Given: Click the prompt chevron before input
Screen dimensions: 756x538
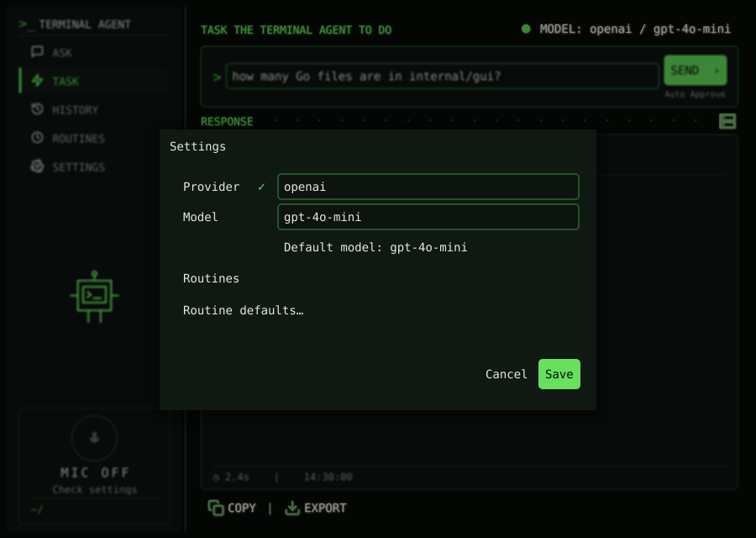Looking at the screenshot, I should pyautogui.click(x=217, y=76).
